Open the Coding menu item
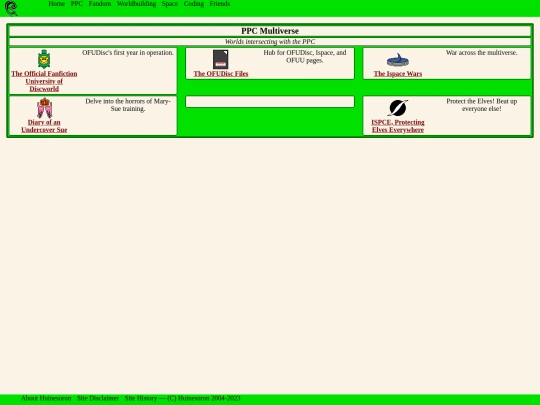540x405 pixels. click(194, 4)
